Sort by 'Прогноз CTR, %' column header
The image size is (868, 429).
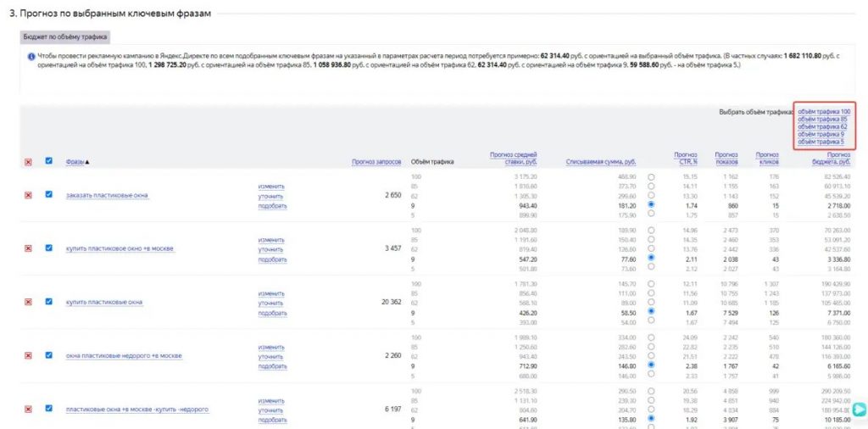[685, 159]
